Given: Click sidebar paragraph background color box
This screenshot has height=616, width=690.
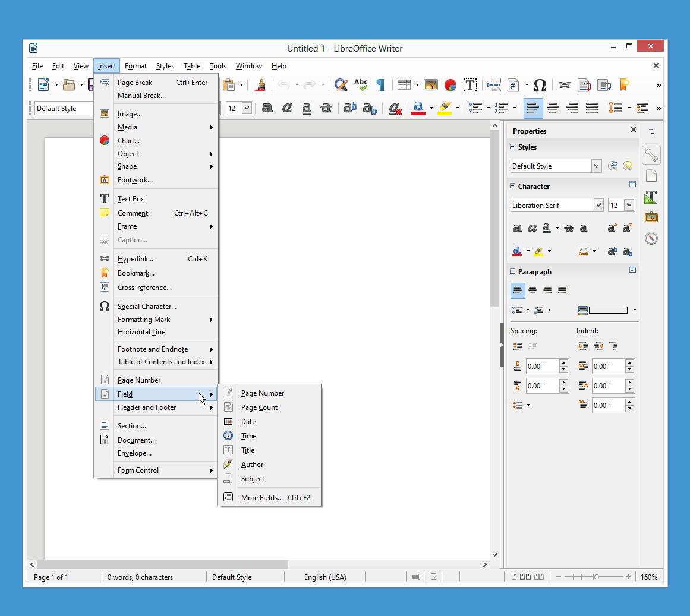Looking at the screenshot, I should (608, 310).
